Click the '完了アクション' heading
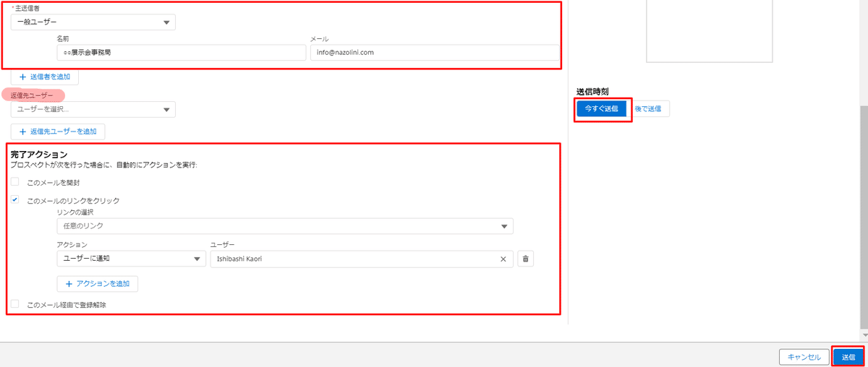Image resolution: width=868 pixels, height=367 pixels. point(39,155)
